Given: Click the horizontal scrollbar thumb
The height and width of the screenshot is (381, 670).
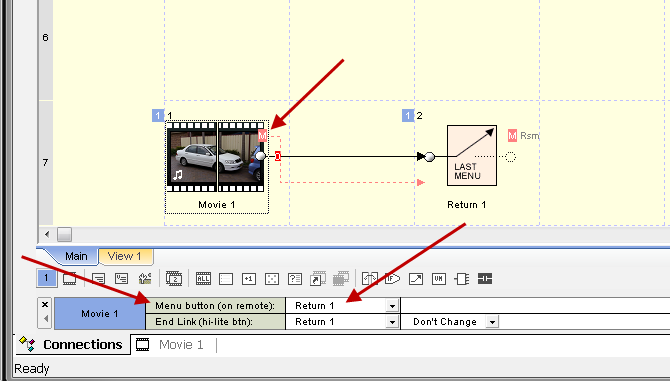Looking at the screenshot, I should 65,234.
